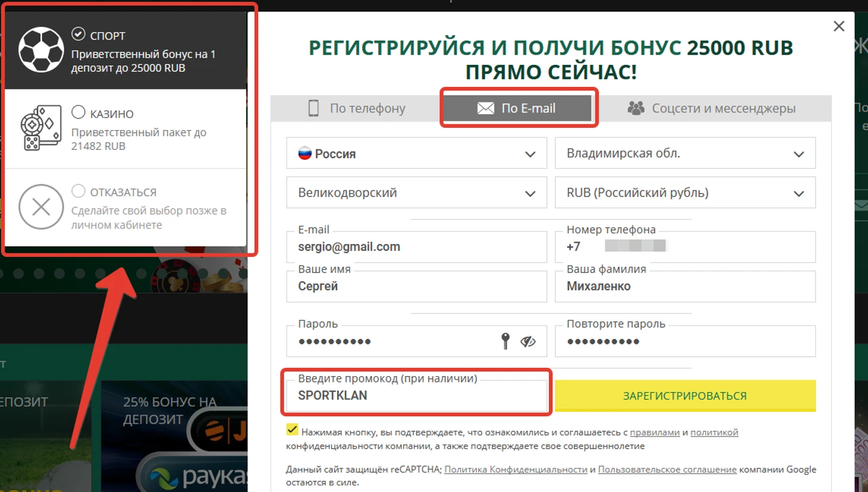Click the promo code field with SPORTKLAN
Screen dimensions: 868x492
coord(417,396)
